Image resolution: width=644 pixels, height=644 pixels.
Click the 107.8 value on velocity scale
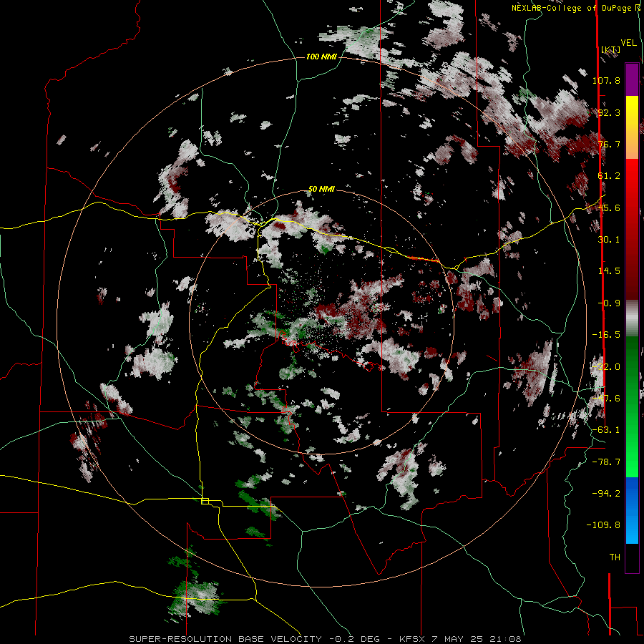pos(606,80)
